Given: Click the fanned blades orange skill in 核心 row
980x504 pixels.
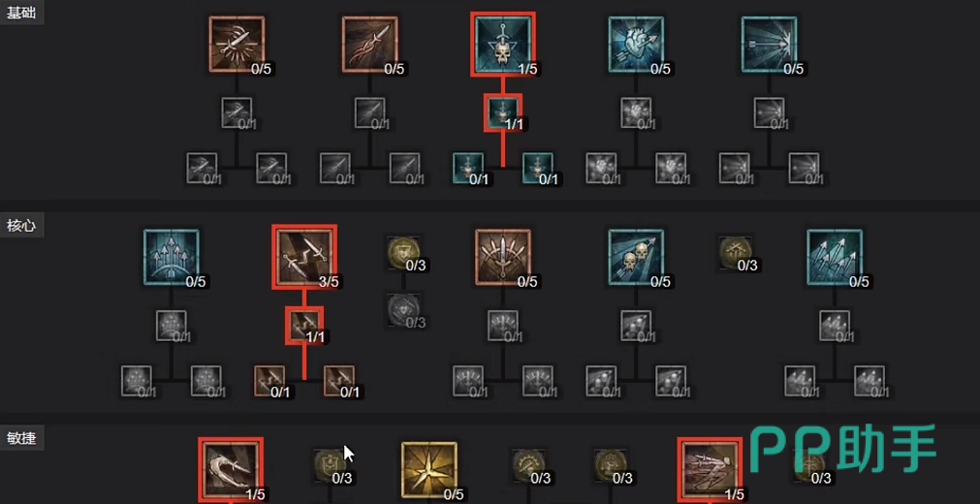Looking at the screenshot, I should (x=502, y=257).
